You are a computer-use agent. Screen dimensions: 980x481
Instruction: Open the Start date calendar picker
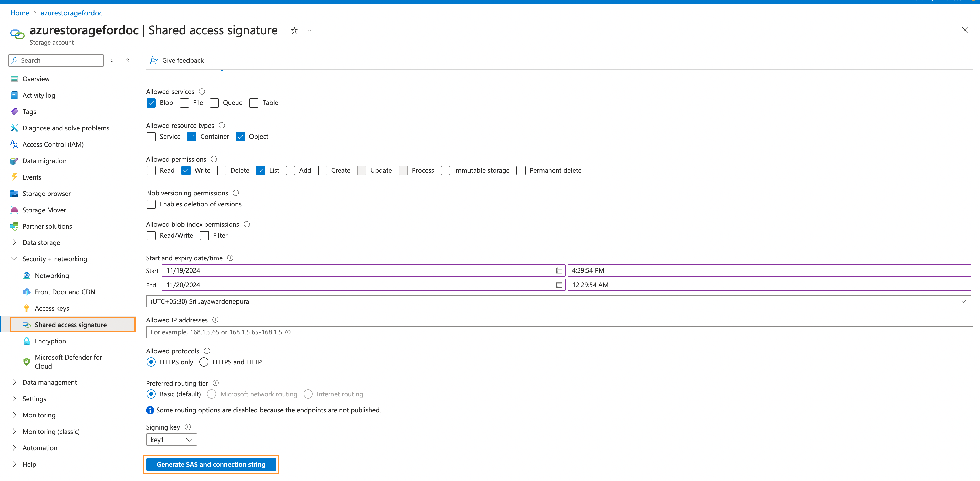(x=559, y=270)
